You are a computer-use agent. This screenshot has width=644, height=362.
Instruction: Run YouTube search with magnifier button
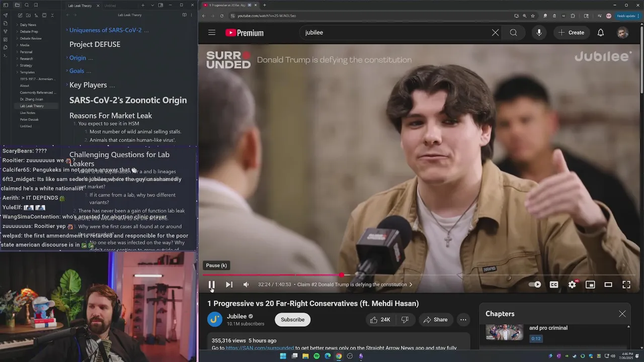pyautogui.click(x=513, y=33)
